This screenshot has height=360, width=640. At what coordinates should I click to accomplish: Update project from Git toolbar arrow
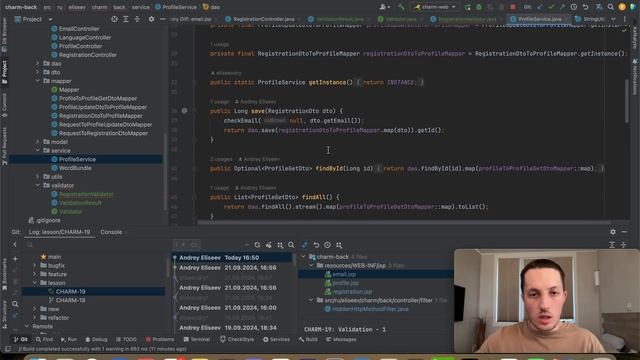click(540, 7)
